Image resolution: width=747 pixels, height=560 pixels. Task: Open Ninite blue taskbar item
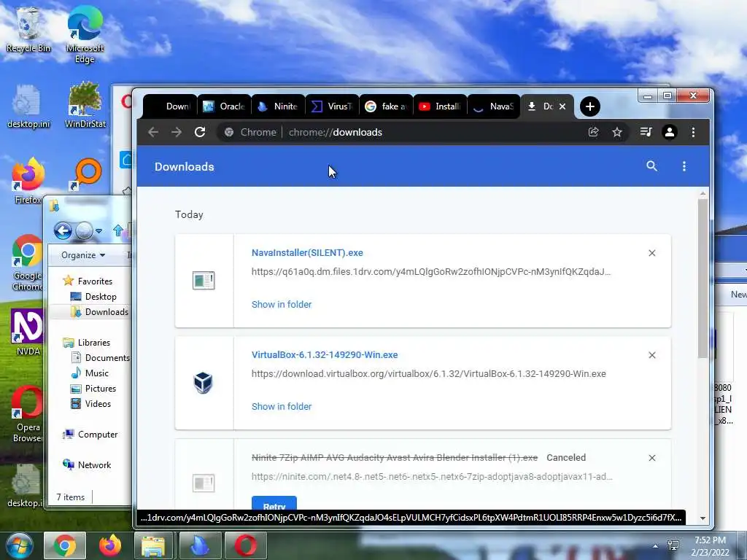(x=200, y=545)
